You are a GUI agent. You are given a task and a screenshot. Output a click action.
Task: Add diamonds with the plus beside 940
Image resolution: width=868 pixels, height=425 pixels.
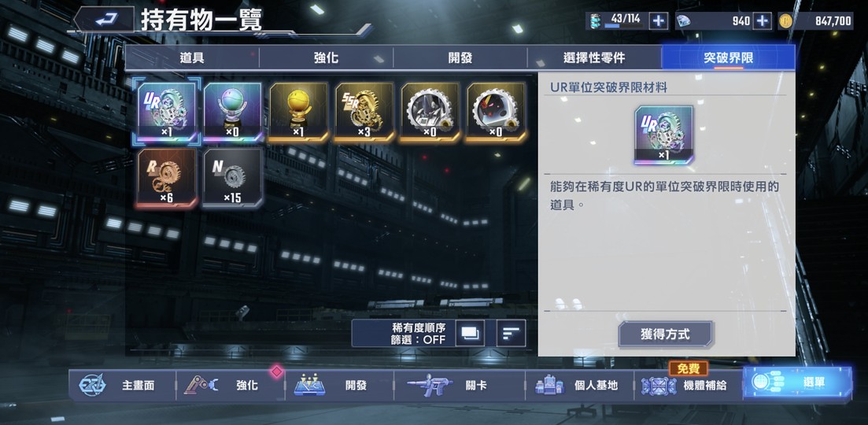click(763, 21)
